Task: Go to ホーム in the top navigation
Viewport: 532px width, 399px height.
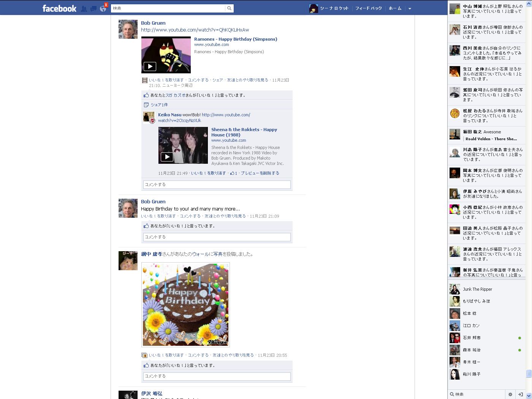Action: [395, 8]
